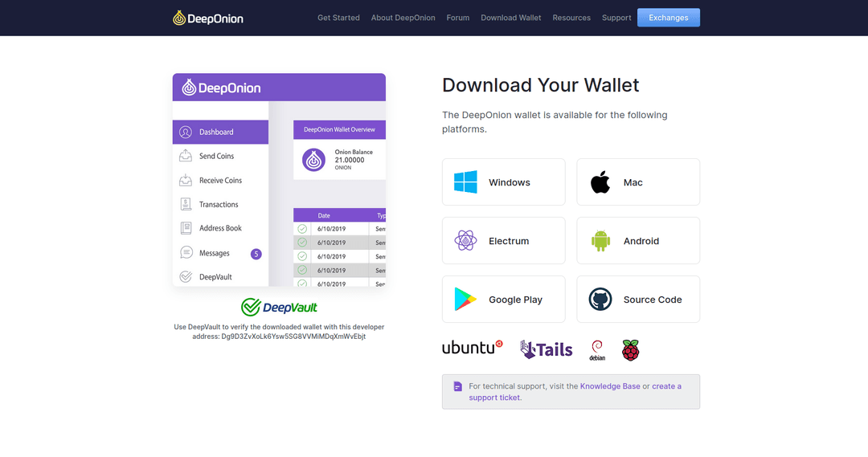
Task: Select the Android wallet label
Action: 641,241
